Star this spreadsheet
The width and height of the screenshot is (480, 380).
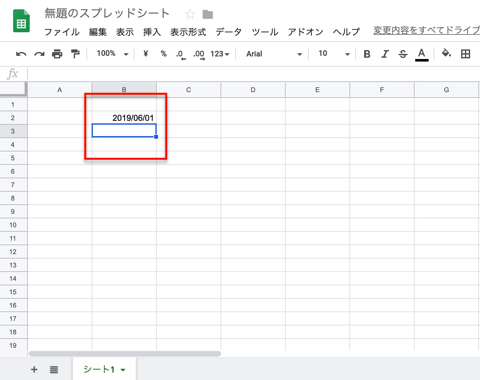tap(190, 14)
